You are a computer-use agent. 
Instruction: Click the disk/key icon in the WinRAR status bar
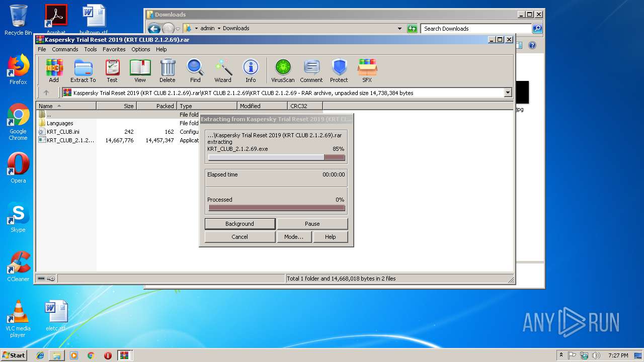coord(46,279)
